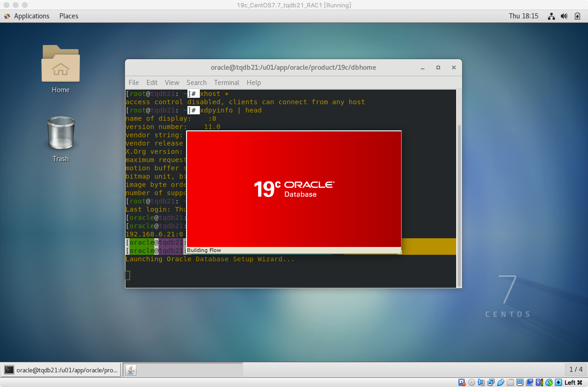Open the File menu in terminal
The image size is (588, 387).
tap(134, 83)
